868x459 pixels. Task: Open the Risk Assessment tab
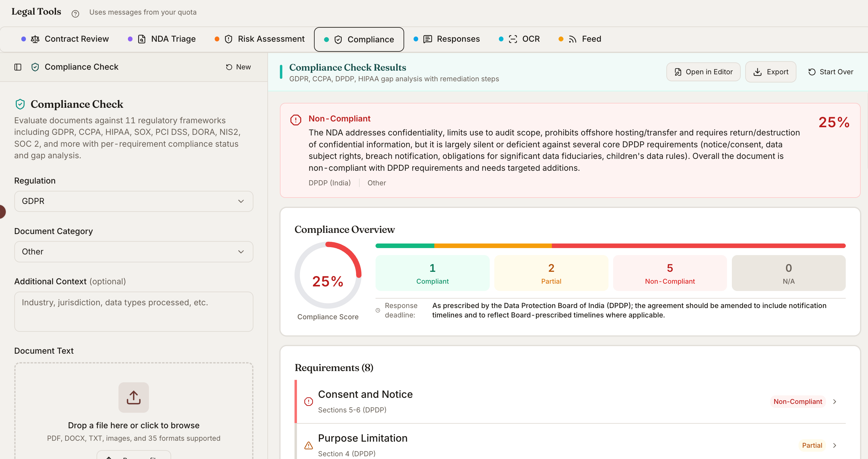(x=259, y=39)
